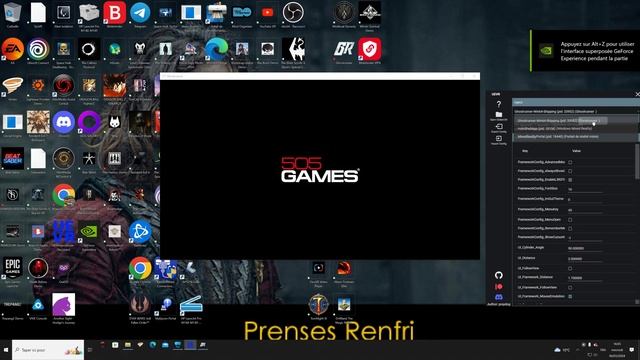
Task: Open UEVR help question mark icon
Action: tap(498, 104)
